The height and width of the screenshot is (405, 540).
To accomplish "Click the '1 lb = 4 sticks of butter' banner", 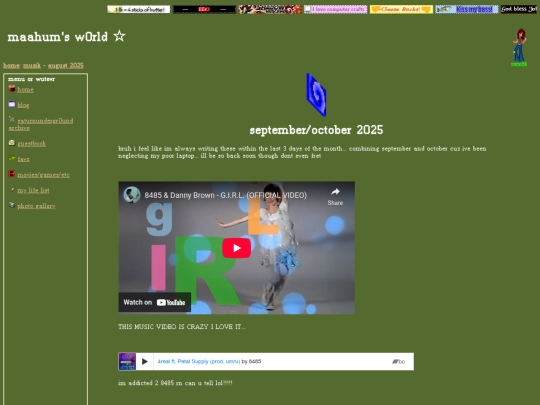I will click(x=138, y=9).
